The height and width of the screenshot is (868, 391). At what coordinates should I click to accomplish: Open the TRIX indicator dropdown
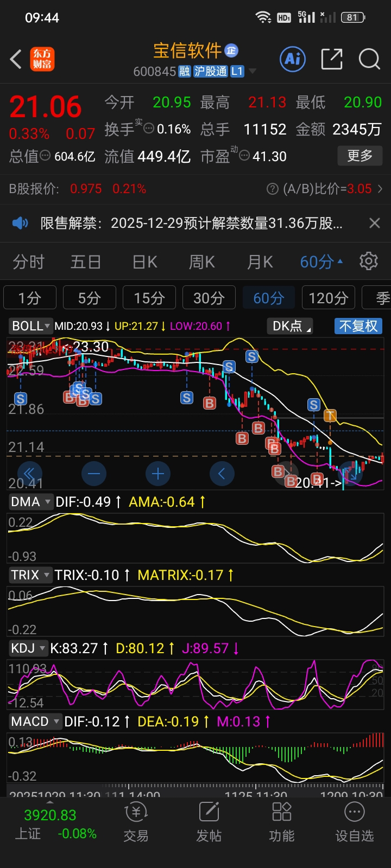pos(30,575)
